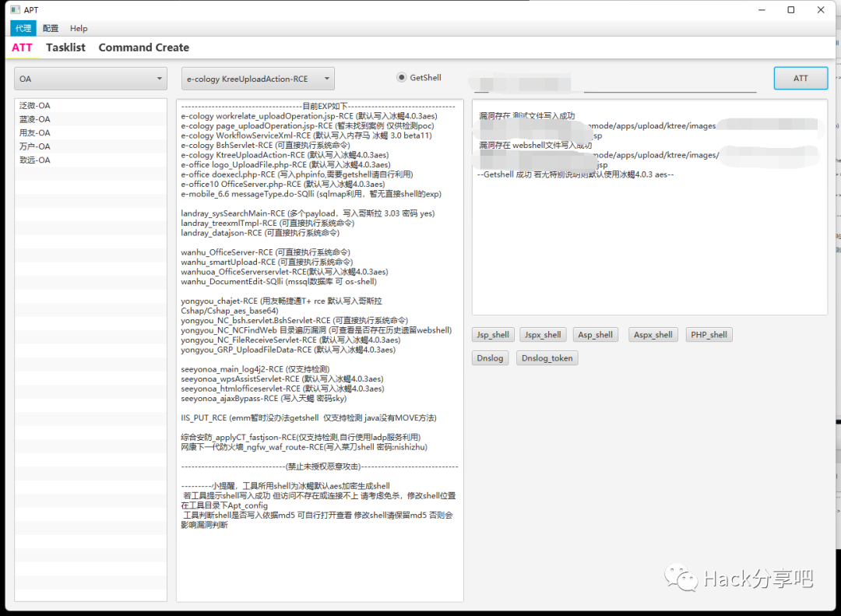The width and height of the screenshot is (841, 616).
Task: Click the Dnslog button
Action: tap(490, 358)
